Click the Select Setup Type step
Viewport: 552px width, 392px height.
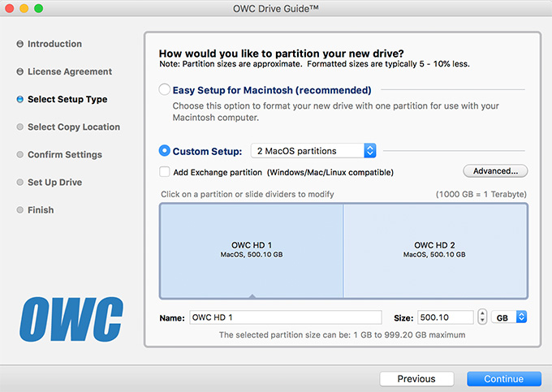(67, 99)
